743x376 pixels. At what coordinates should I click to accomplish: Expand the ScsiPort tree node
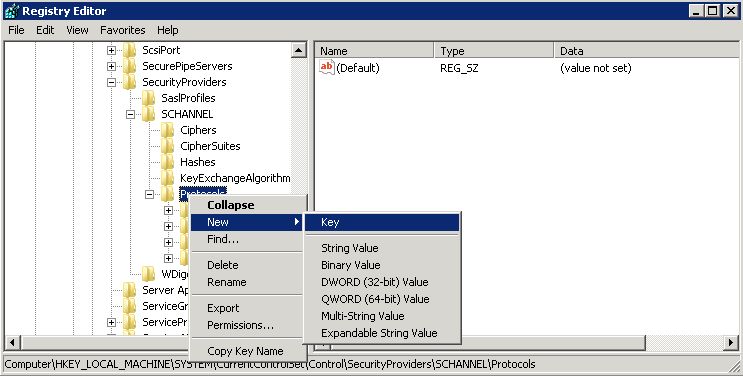point(111,50)
